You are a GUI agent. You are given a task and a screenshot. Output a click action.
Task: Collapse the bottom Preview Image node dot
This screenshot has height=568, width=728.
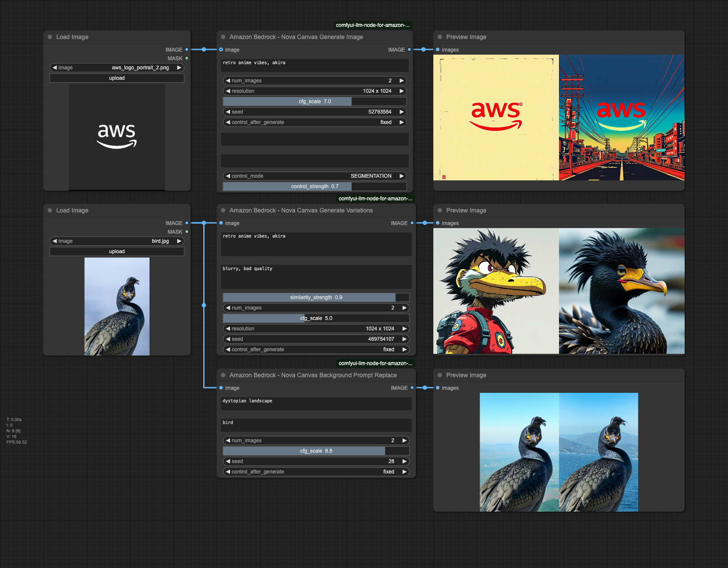point(440,375)
